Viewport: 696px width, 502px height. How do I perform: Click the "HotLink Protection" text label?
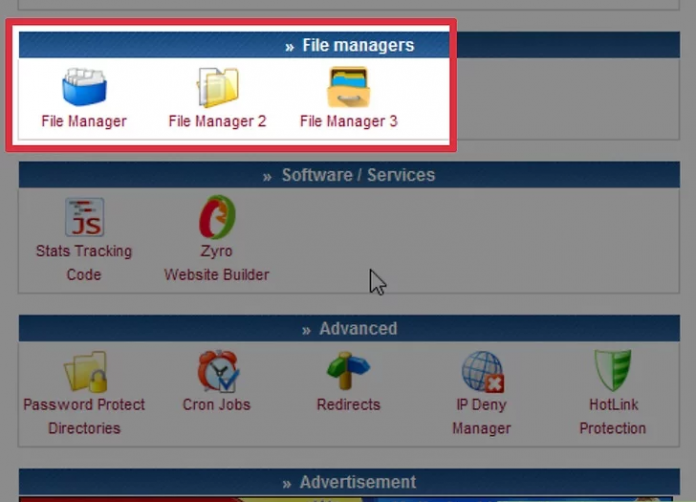point(612,416)
